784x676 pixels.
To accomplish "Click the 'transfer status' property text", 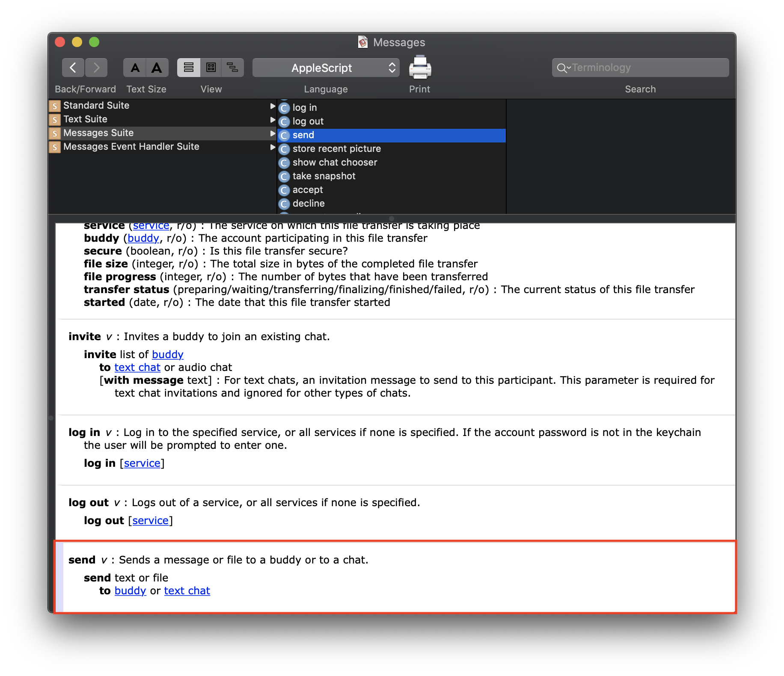I will [127, 290].
